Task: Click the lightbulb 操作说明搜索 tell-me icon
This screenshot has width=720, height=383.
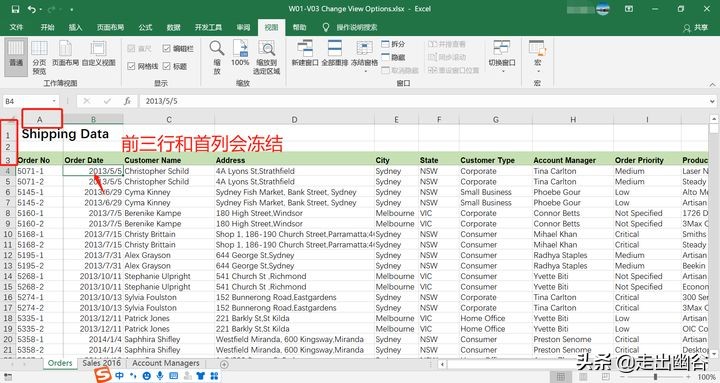Action: pyautogui.click(x=326, y=27)
